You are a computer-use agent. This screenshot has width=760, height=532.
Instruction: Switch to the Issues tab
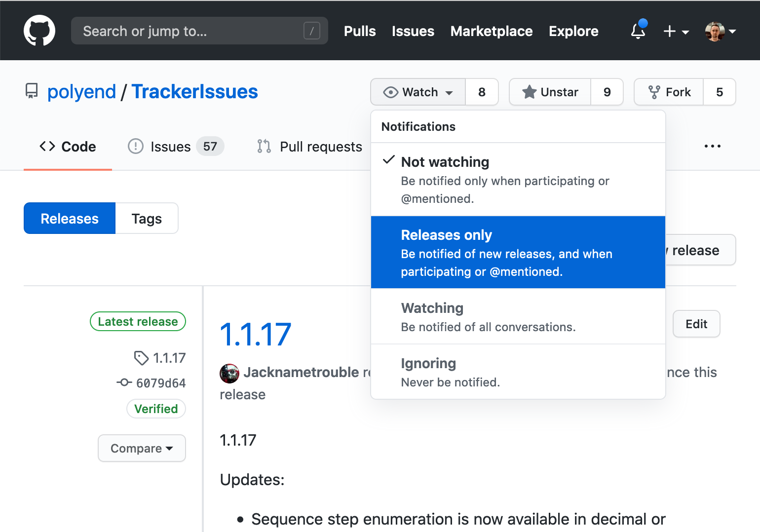[x=171, y=146]
